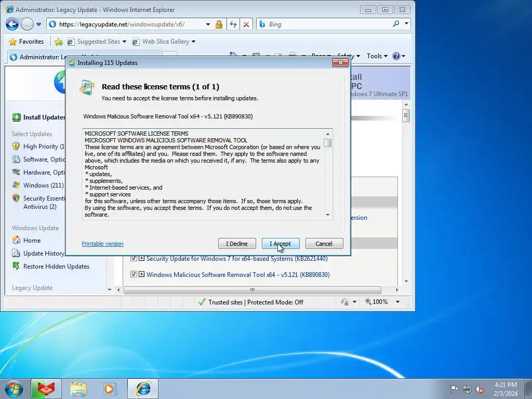Click Restore Hidden Updates
532x399 pixels.
coord(56,267)
